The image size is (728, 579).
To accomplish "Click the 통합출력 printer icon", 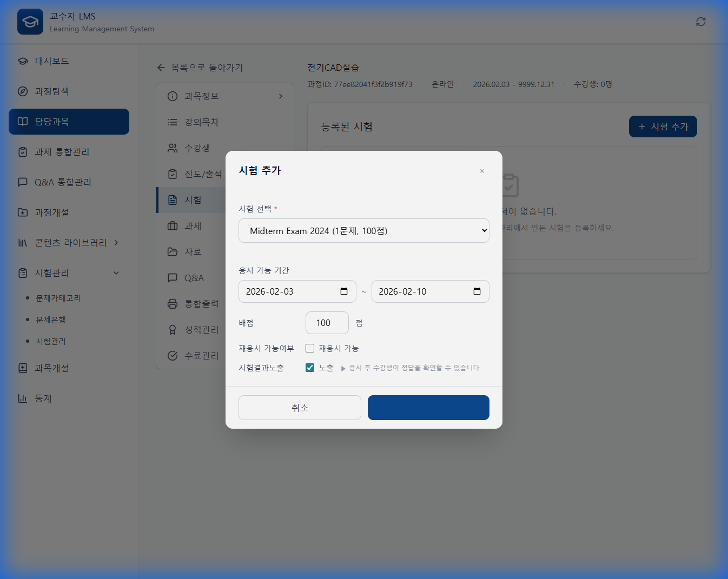I will pyautogui.click(x=172, y=304).
